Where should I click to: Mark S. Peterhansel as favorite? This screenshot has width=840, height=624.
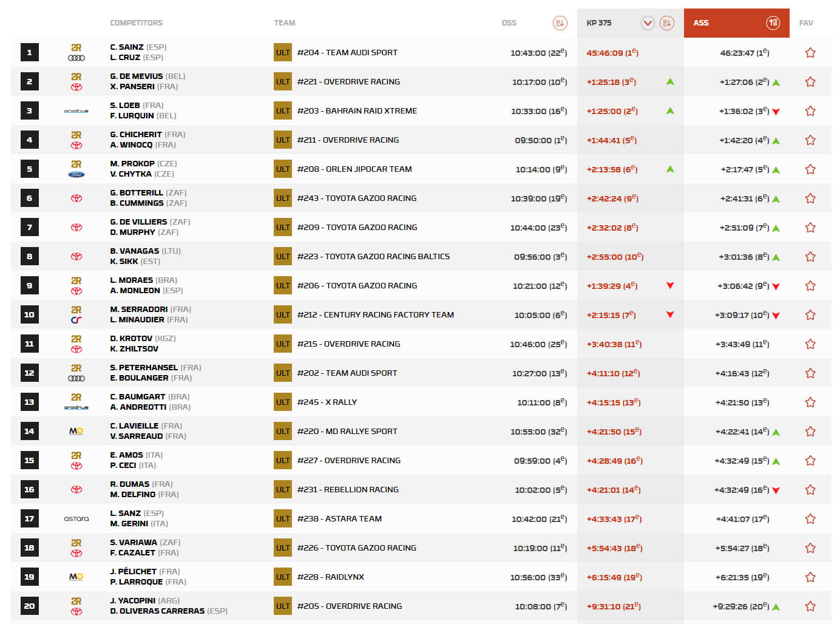[x=810, y=373]
